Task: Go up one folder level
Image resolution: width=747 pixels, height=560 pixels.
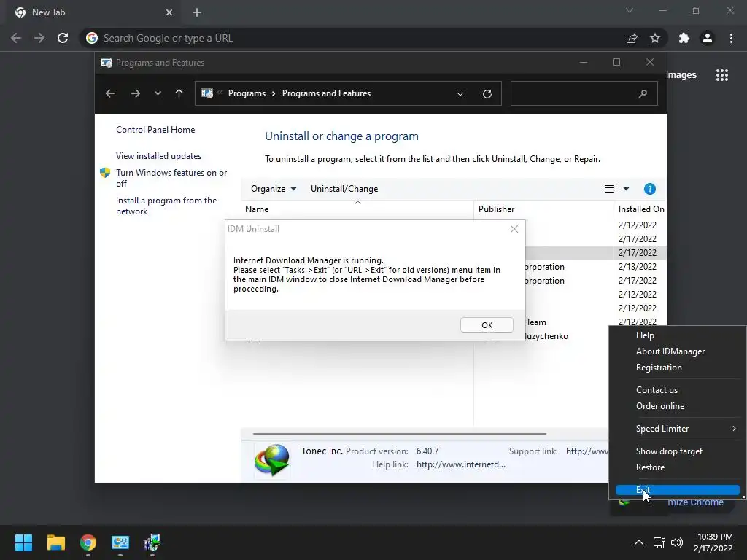Action: (x=179, y=93)
